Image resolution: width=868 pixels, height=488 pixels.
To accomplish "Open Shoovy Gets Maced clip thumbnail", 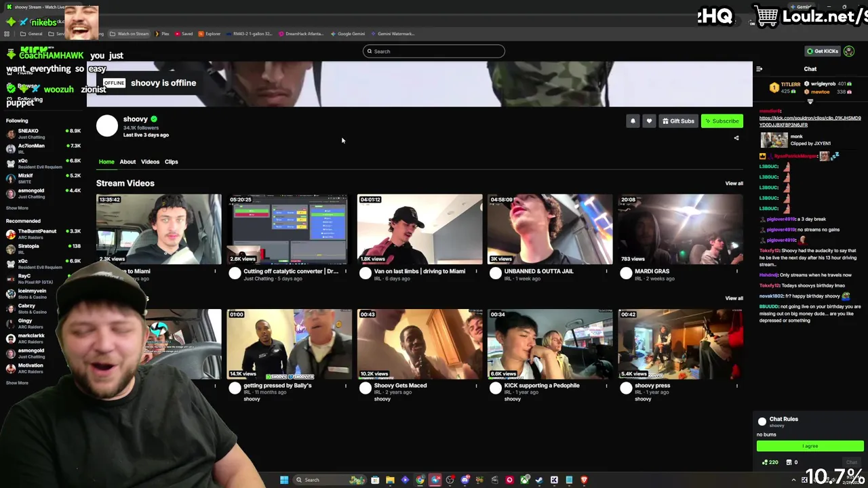I will (420, 344).
